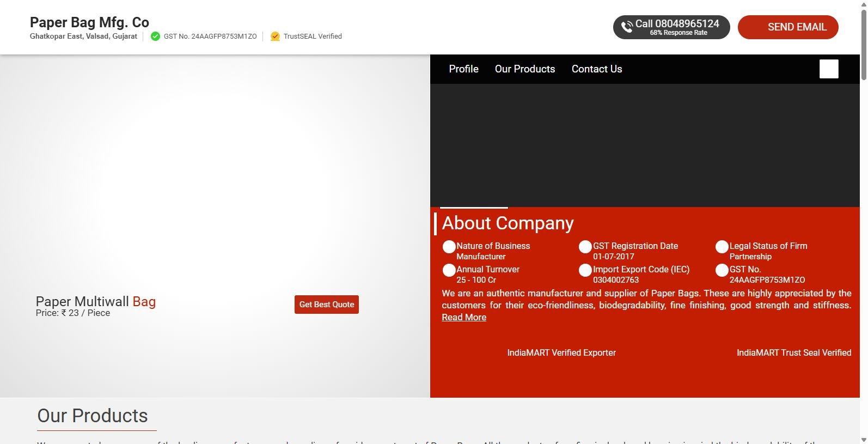The height and width of the screenshot is (444, 868).
Task: Click the circle icon beside GST Registration Date
Action: click(x=585, y=247)
